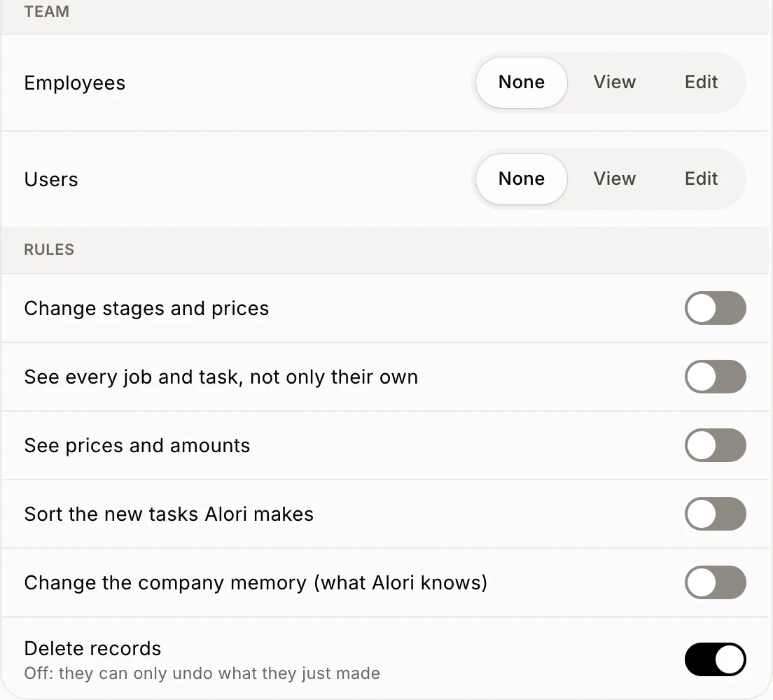Click the 'Delete records' label

92,649
